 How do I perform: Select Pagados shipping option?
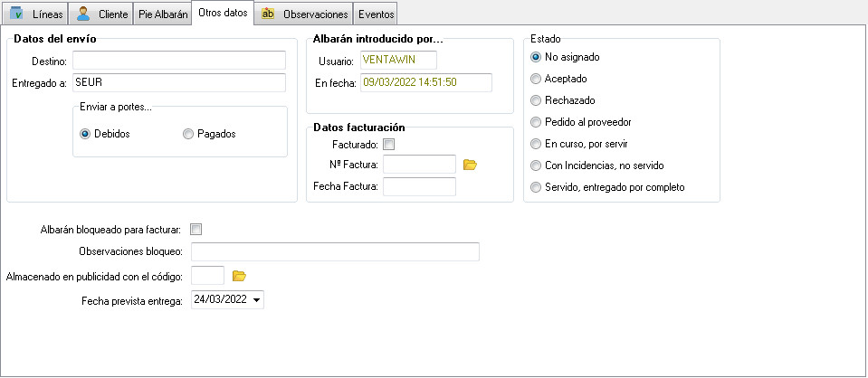coord(188,134)
